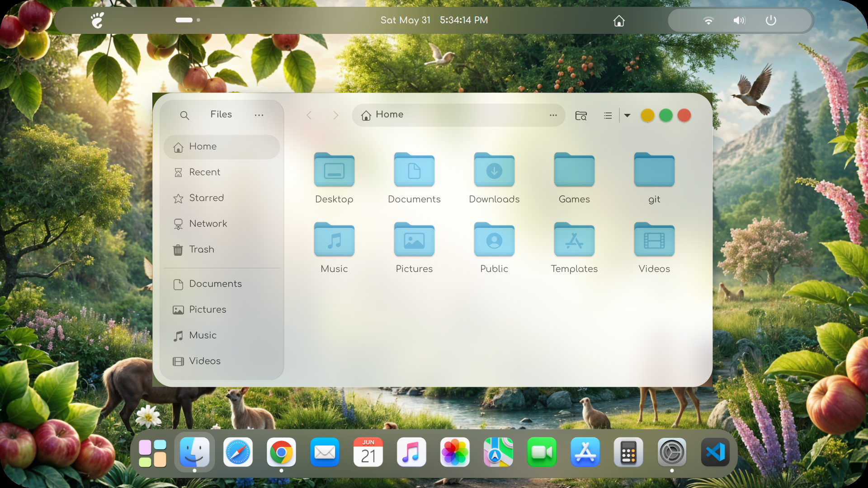The height and width of the screenshot is (488, 868).
Task: Open Recent in the sidebar
Action: 222,173
